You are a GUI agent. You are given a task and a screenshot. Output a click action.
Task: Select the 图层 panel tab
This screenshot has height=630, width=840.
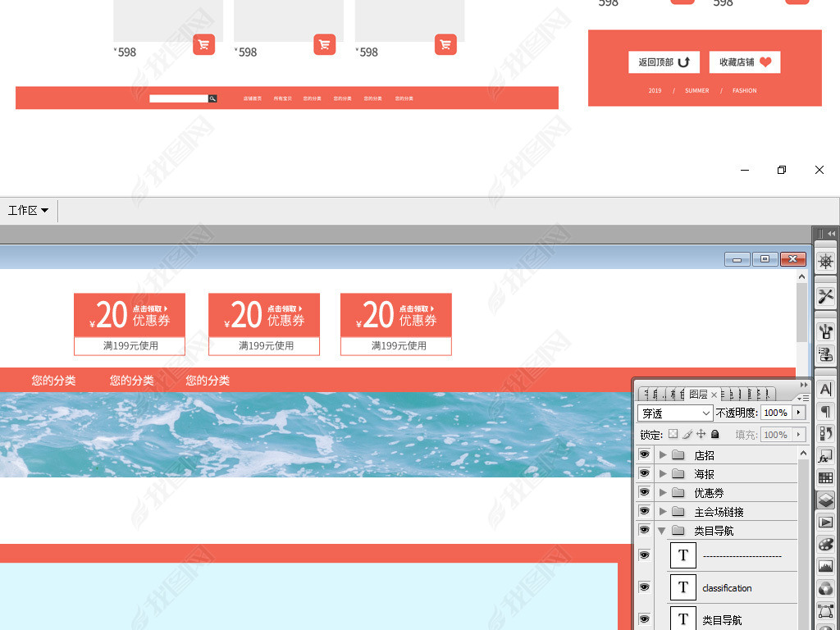tap(698, 395)
